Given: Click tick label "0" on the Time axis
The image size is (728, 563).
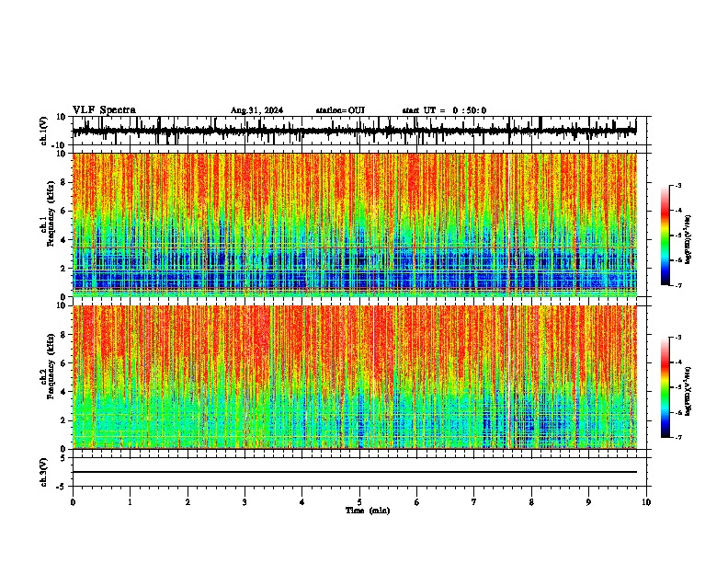Looking at the screenshot, I should [x=73, y=502].
